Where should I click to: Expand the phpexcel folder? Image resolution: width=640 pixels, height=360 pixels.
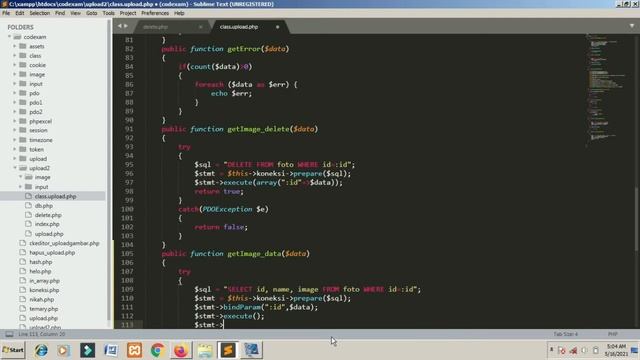15,121
